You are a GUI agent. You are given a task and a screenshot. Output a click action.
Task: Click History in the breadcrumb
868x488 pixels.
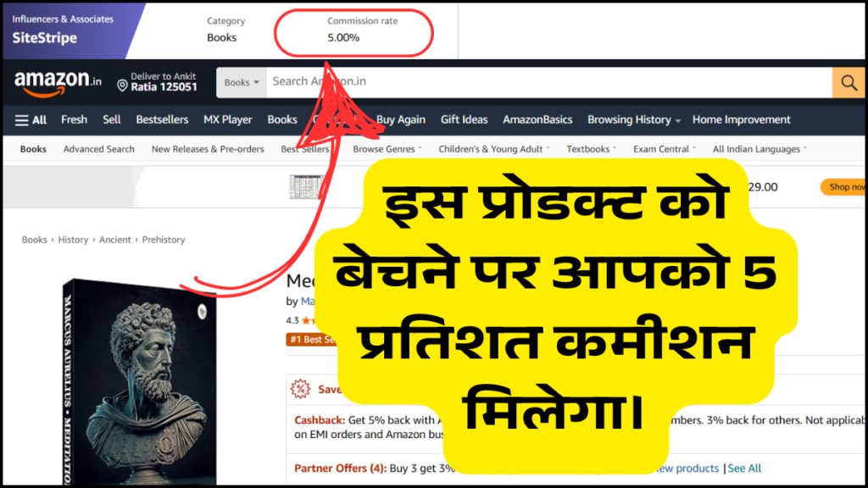coord(73,240)
